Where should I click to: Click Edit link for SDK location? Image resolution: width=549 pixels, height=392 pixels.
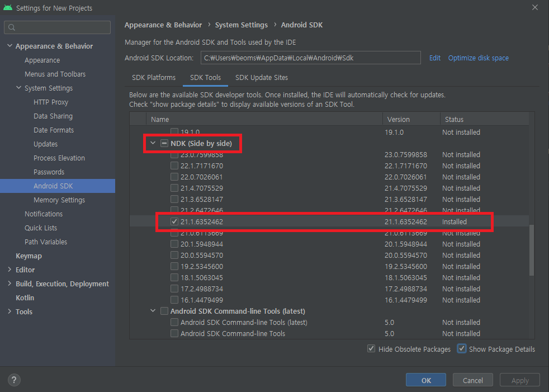tap(435, 58)
